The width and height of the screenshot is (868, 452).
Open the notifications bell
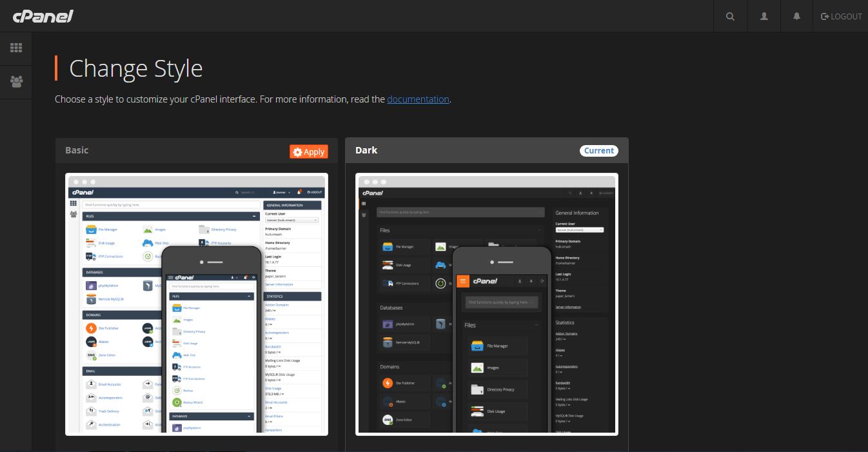(797, 16)
